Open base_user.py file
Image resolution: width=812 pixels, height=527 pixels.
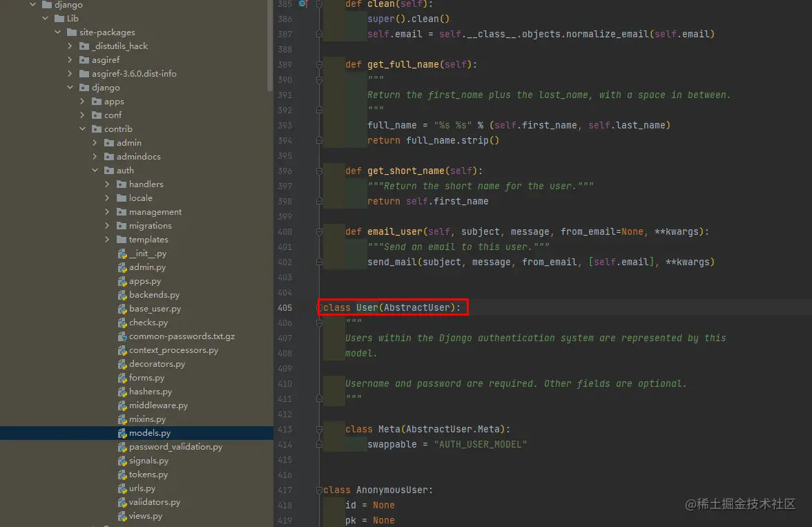pos(155,308)
